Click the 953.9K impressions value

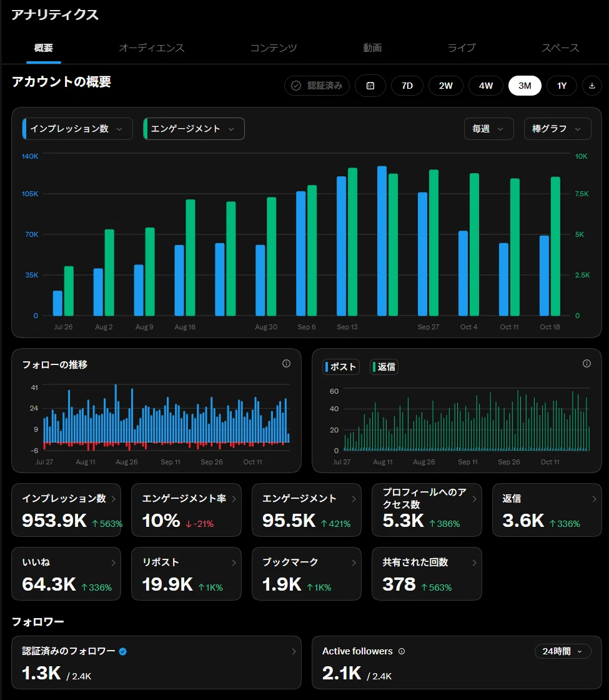(x=54, y=521)
